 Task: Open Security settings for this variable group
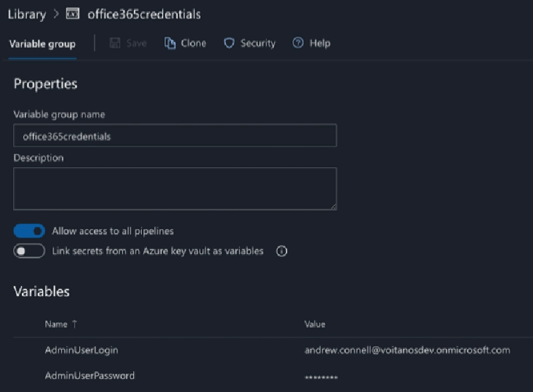click(249, 43)
